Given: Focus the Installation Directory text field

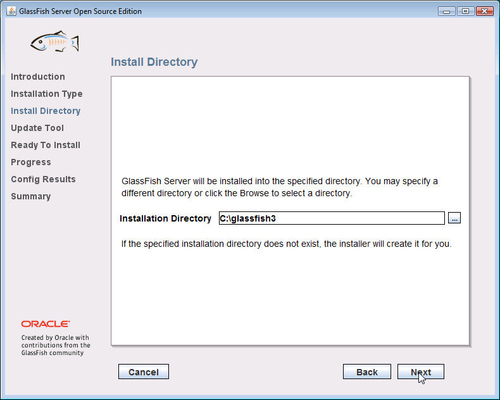Looking at the screenshot, I should [332, 218].
